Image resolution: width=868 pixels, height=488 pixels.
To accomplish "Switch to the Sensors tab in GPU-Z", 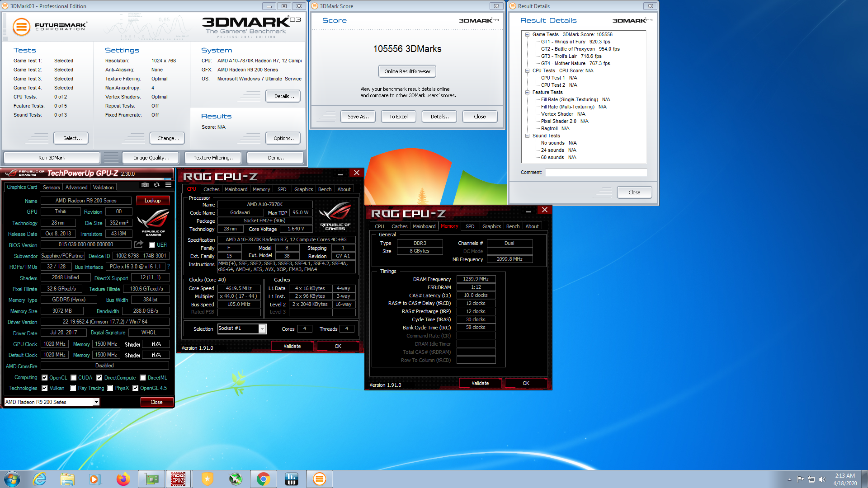I will 51,188.
